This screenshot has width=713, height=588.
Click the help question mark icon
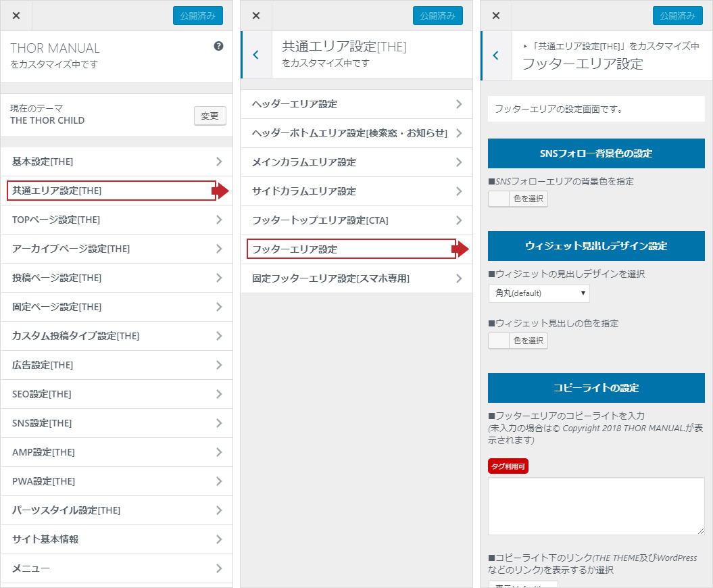(x=218, y=47)
